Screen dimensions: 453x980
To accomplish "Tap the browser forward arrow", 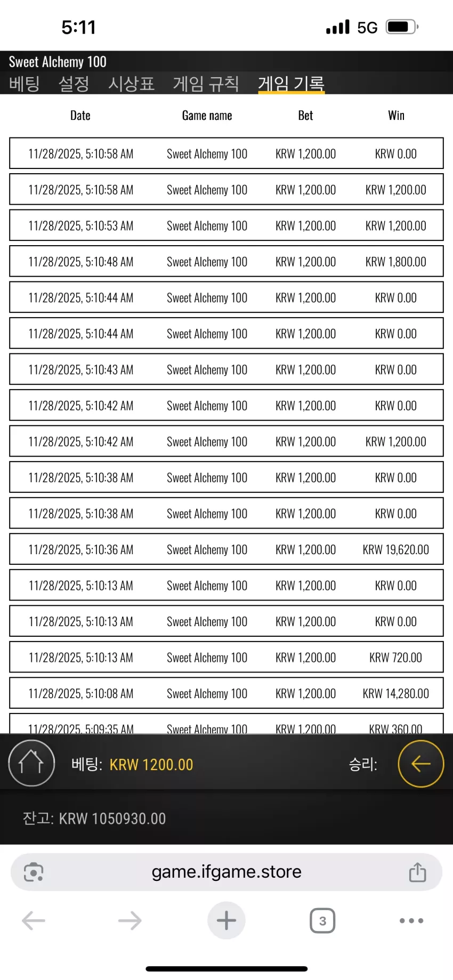I will 130,920.
